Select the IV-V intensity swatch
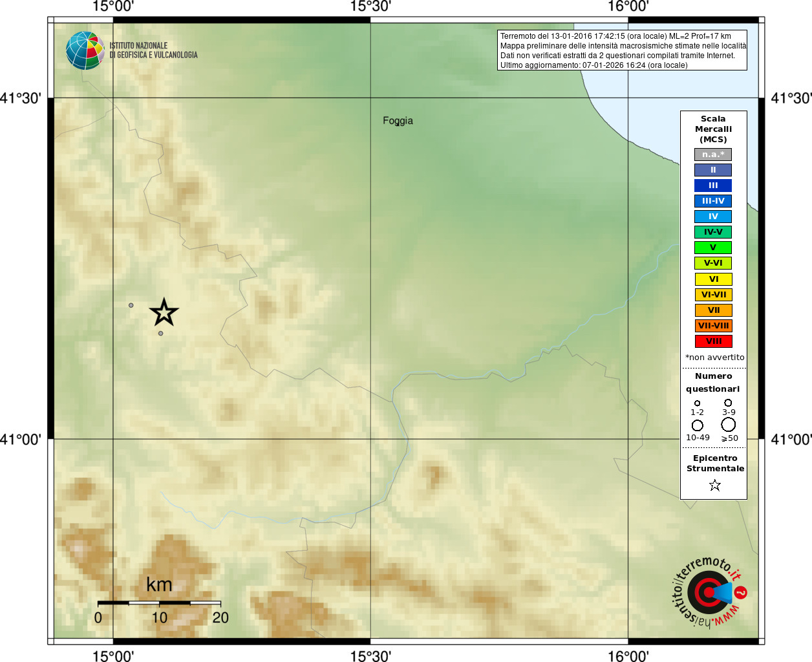Screen dimensions: 812x662 713,232
